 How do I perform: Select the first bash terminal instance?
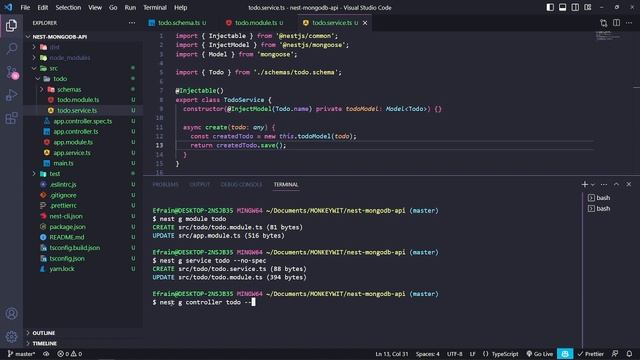[x=599, y=198]
